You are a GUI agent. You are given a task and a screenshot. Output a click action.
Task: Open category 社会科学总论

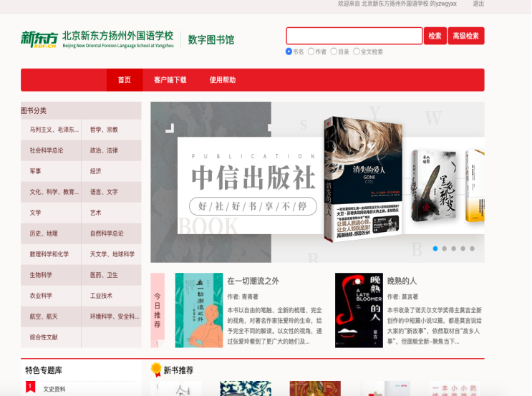tap(47, 150)
